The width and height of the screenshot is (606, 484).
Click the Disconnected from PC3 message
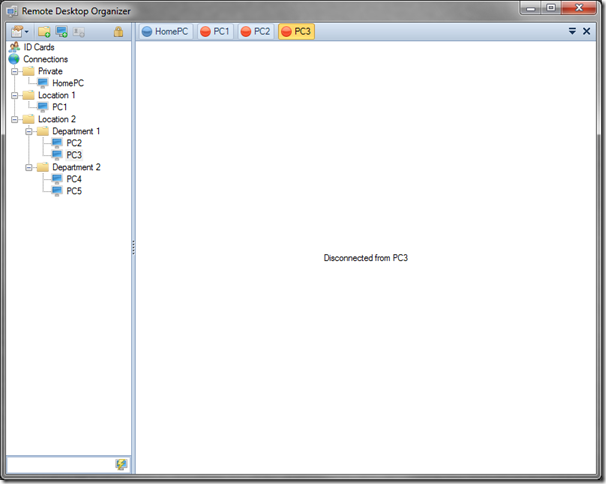tap(366, 258)
